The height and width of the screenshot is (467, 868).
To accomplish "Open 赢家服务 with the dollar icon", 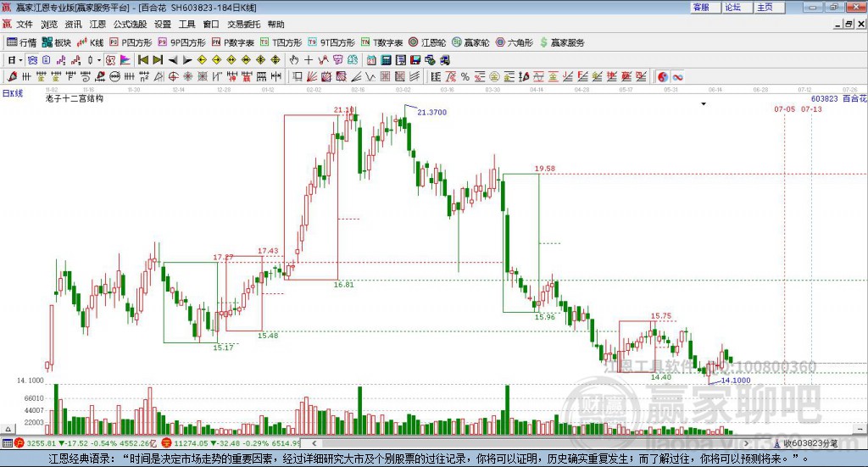I will click(x=562, y=42).
